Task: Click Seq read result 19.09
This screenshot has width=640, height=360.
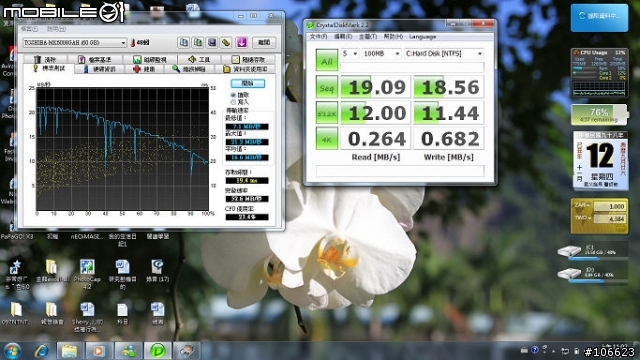Action: point(376,87)
